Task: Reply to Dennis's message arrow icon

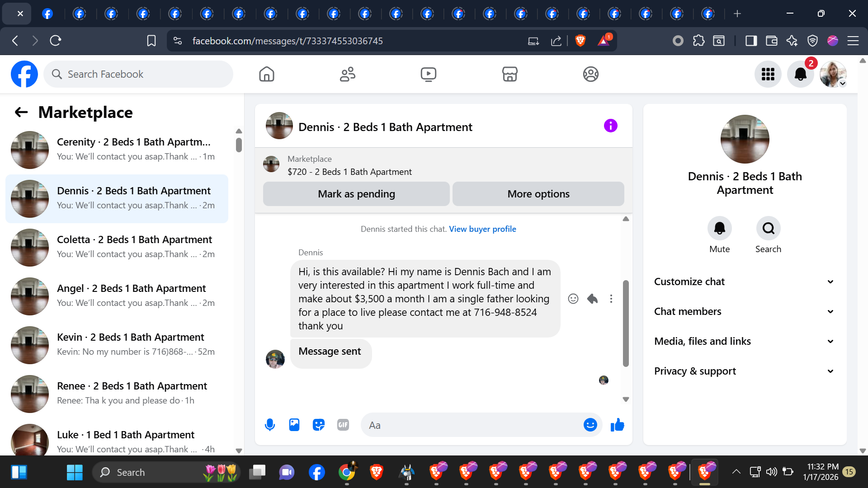Action: point(592,299)
